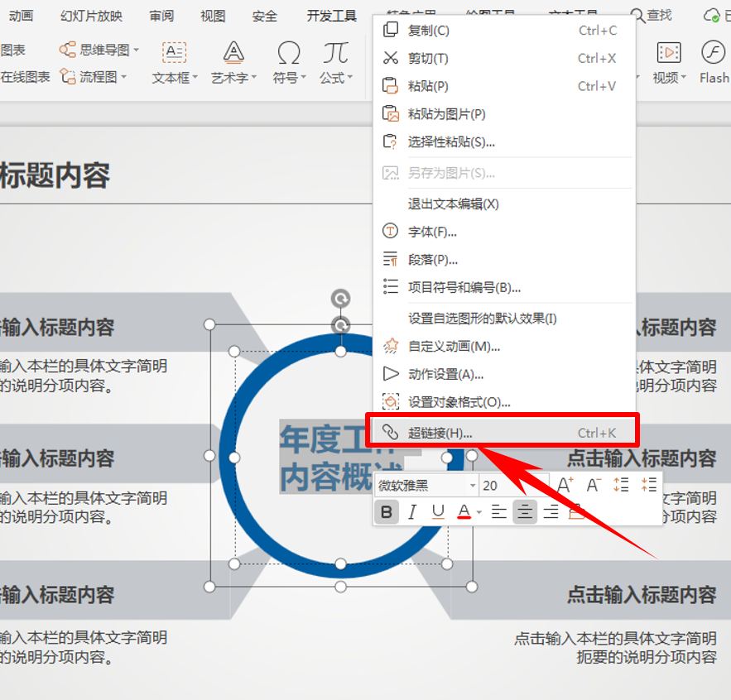
Task: Open Bullets and Numbering (项目符号和编号)
Action: 504,287
